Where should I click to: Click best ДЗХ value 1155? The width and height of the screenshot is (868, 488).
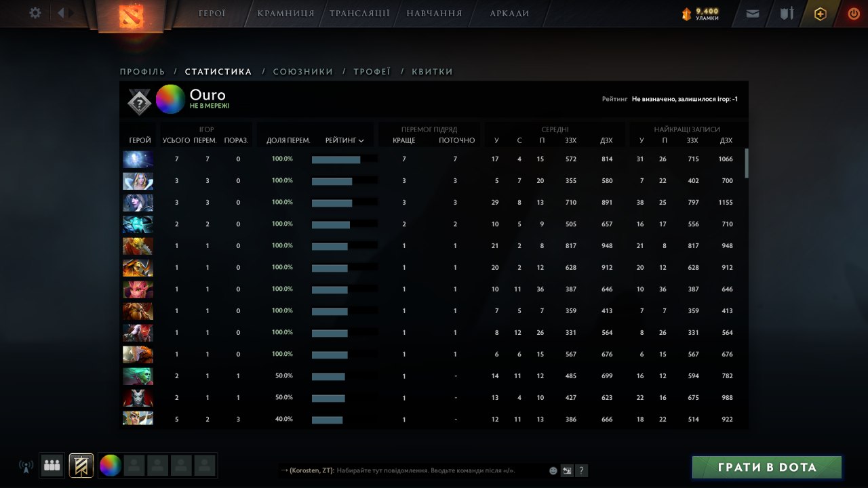726,203
